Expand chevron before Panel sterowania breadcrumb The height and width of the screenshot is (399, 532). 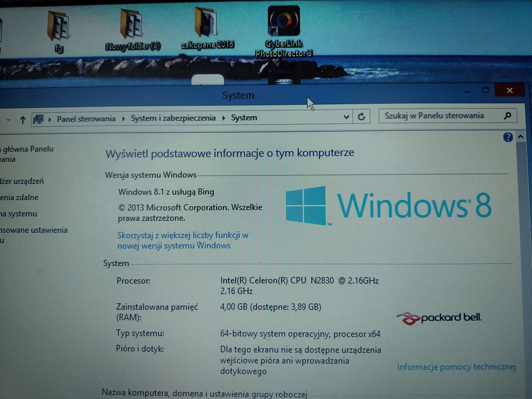[50, 119]
